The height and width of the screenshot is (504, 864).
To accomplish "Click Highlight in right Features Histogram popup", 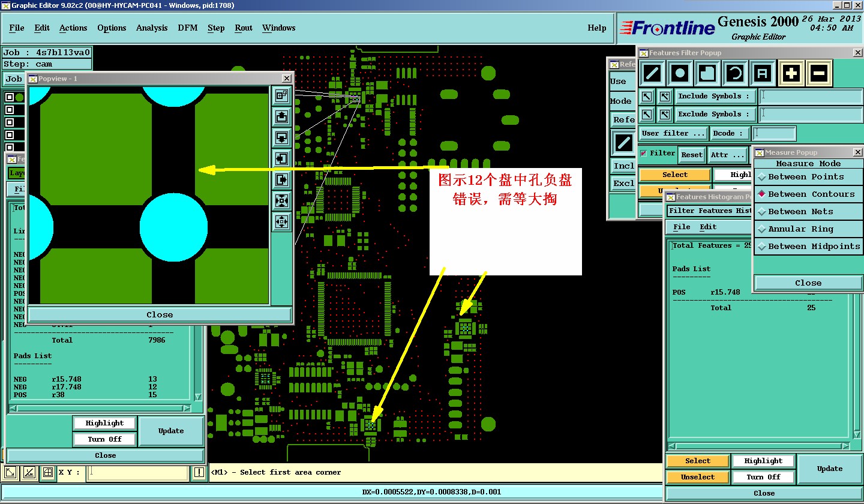I will tap(763, 461).
